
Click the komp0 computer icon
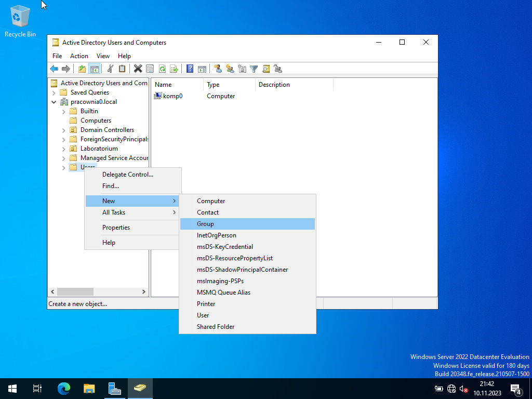coord(158,96)
